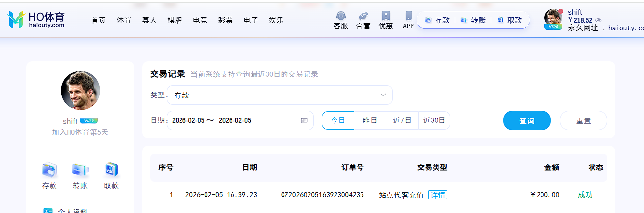Viewport: 644px width, 213px height.
Task: Click the 重置 reset button
Action: (x=583, y=120)
